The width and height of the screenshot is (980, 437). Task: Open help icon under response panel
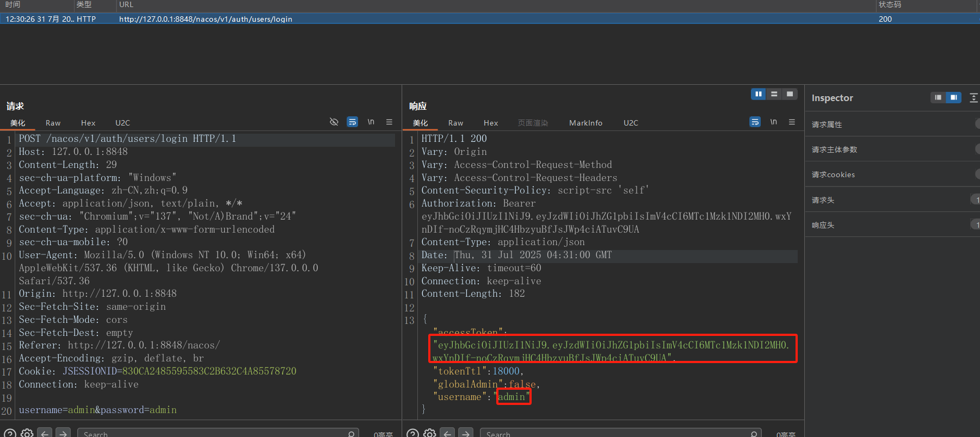coord(412,434)
